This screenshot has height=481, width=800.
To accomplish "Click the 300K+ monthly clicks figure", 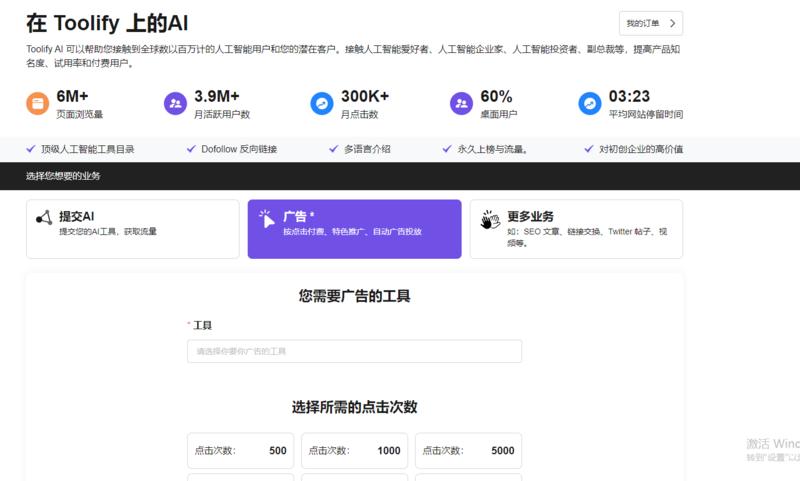I will [365, 96].
